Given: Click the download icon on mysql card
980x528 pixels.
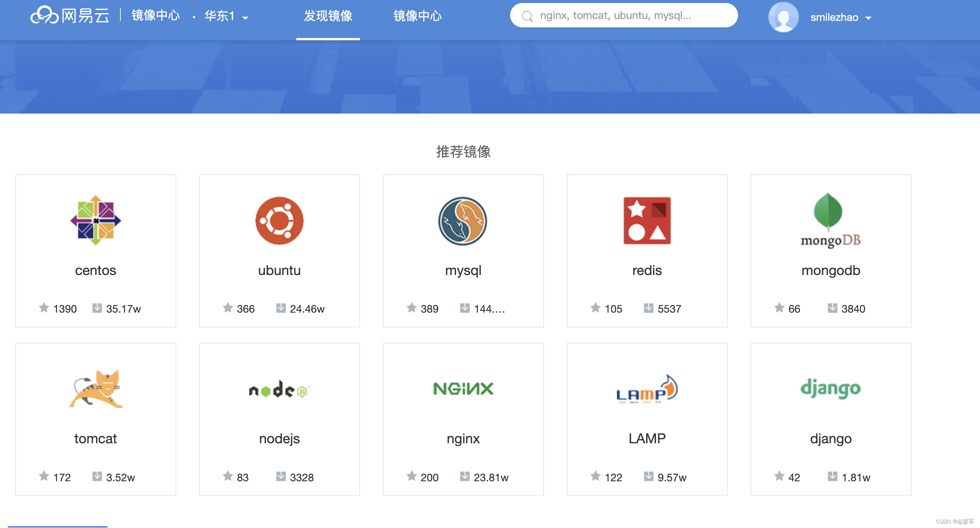Looking at the screenshot, I should tap(465, 308).
